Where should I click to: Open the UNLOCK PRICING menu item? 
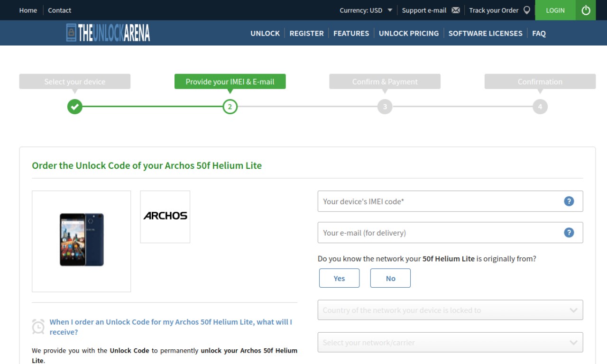tap(409, 33)
